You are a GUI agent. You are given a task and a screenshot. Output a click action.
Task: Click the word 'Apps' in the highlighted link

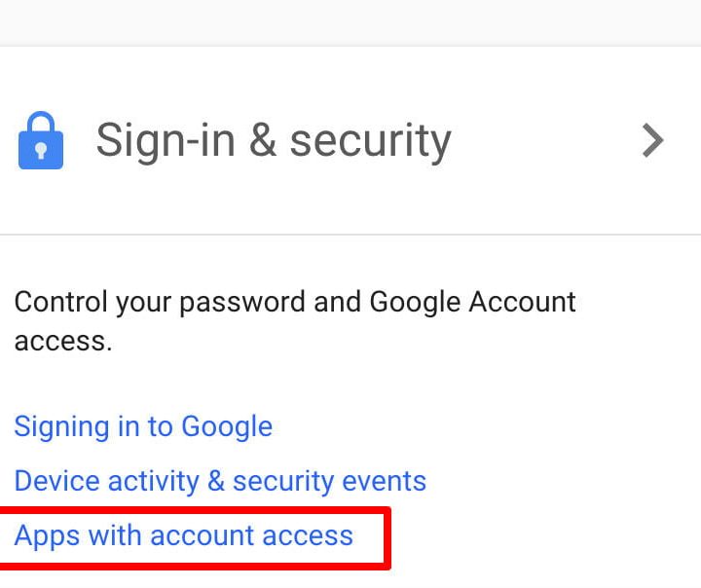pyautogui.click(x=47, y=536)
